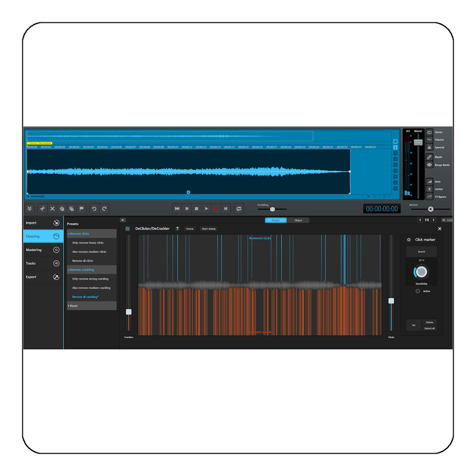Click the paste icon in the toolbar
This screenshot has width=476, height=476.
tap(71, 209)
